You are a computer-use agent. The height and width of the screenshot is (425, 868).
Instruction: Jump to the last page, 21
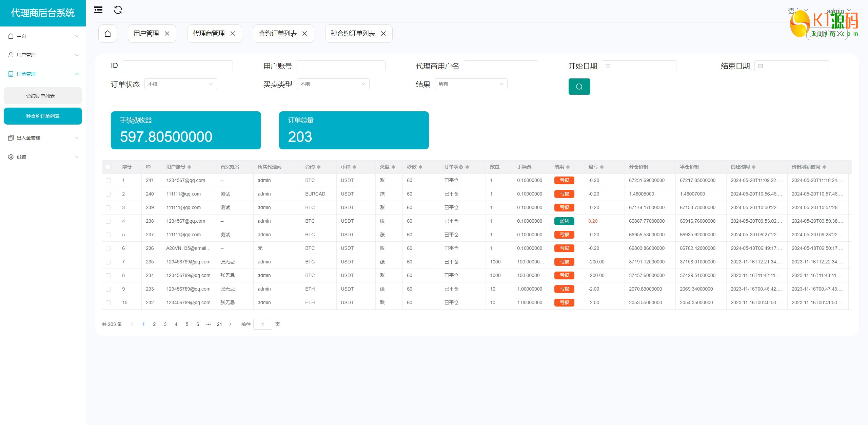219,324
